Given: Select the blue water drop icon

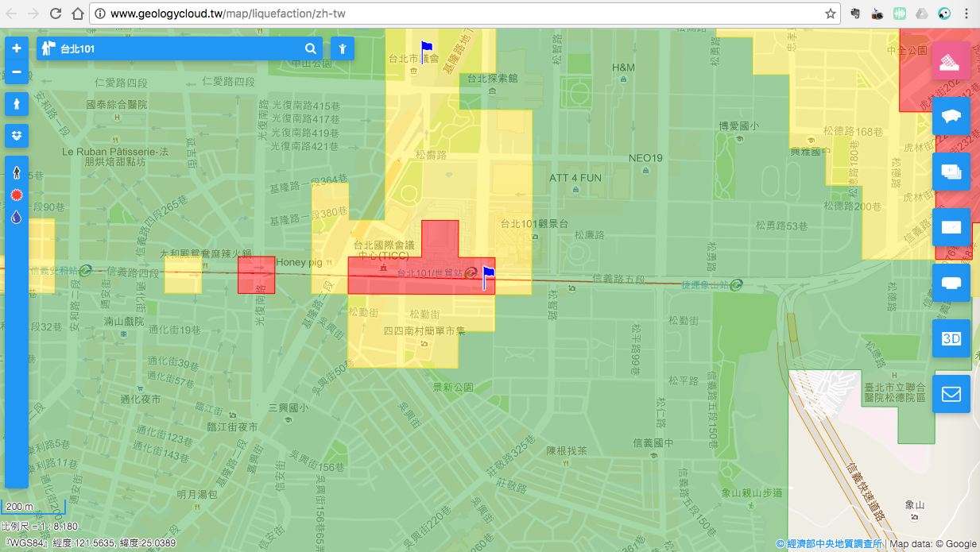Looking at the screenshot, I should 17,218.
